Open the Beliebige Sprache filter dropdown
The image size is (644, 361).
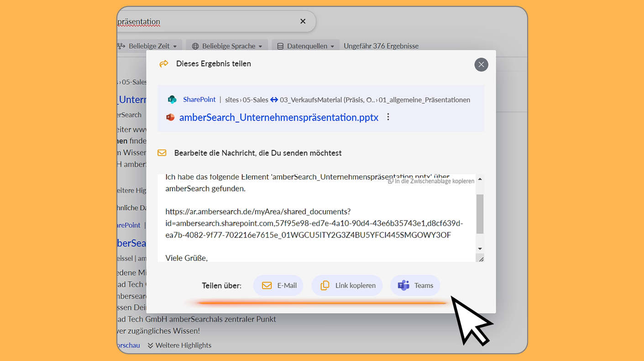tap(227, 46)
